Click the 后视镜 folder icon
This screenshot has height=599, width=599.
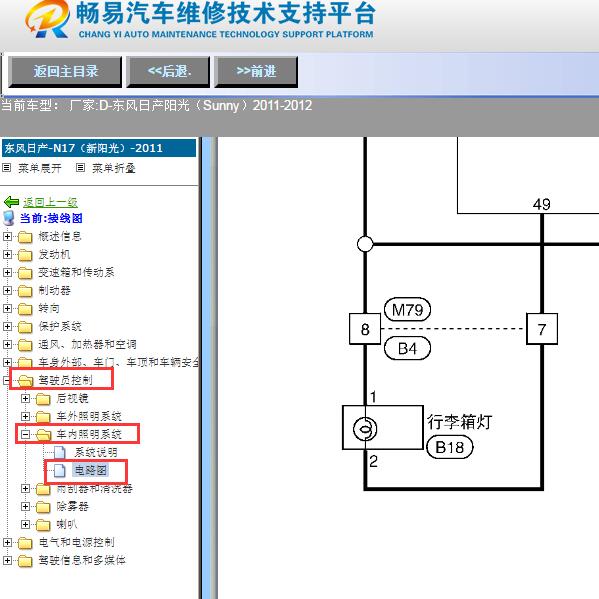pyautogui.click(x=43, y=399)
